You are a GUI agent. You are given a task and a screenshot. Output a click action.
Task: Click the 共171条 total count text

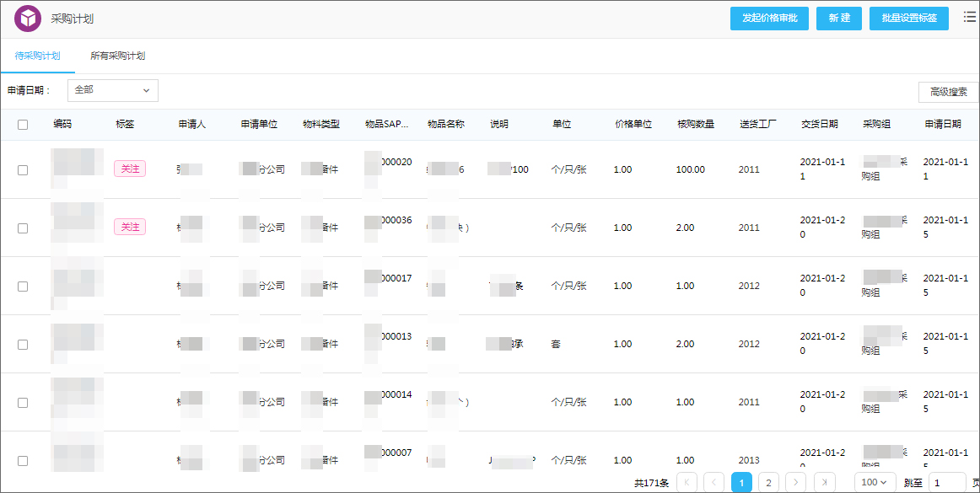[x=651, y=482]
